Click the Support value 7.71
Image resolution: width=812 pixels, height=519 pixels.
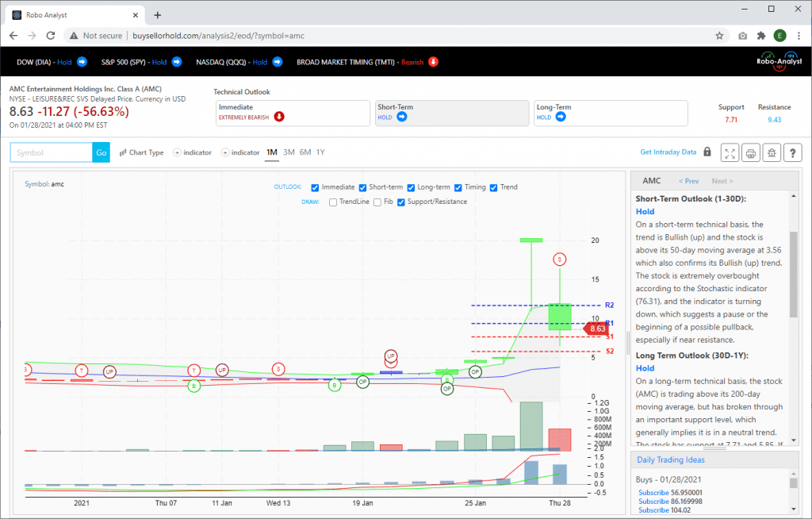(x=730, y=120)
